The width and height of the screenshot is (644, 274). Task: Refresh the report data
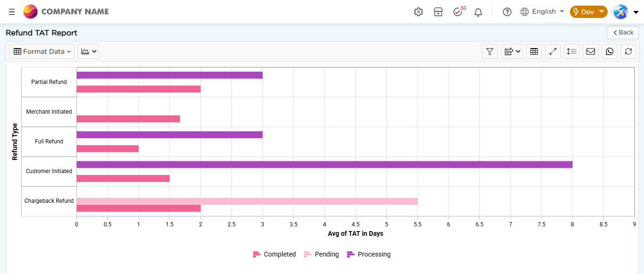click(628, 51)
